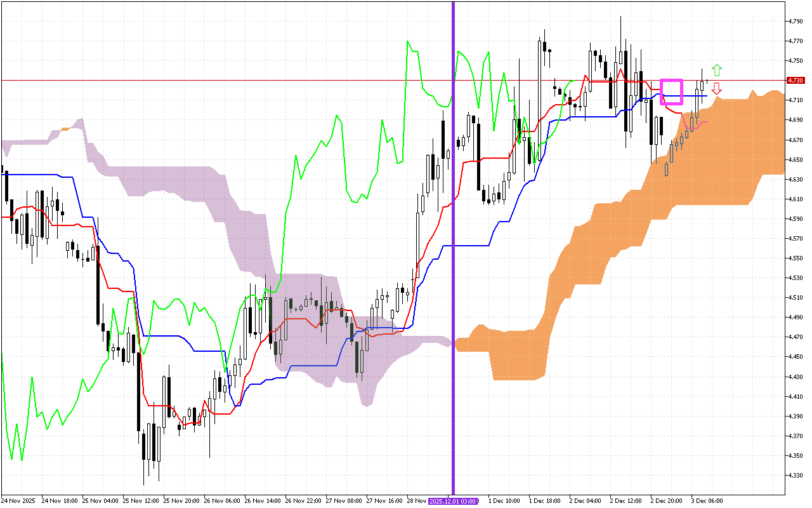Click the 4.790 price axis label
This screenshot has width=812, height=508.
[795, 21]
